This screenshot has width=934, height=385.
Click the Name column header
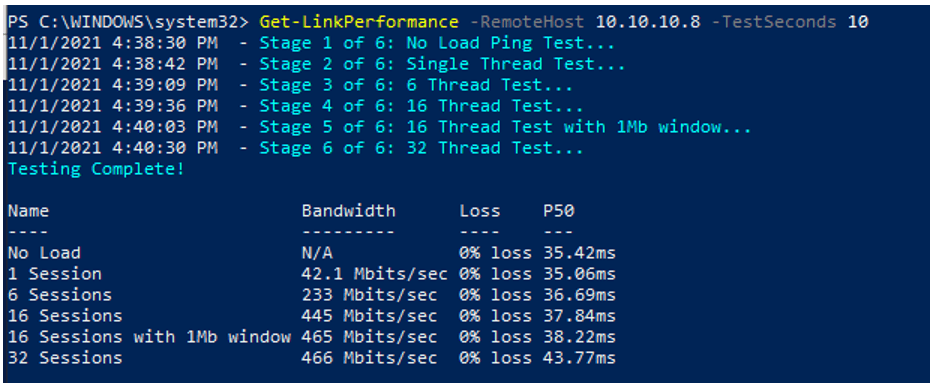29,211
